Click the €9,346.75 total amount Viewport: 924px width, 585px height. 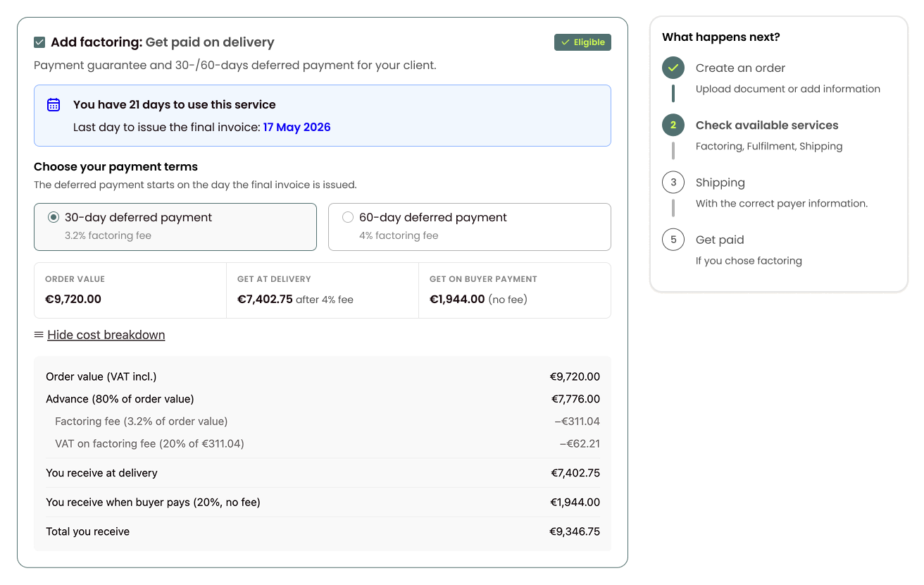pyautogui.click(x=575, y=531)
